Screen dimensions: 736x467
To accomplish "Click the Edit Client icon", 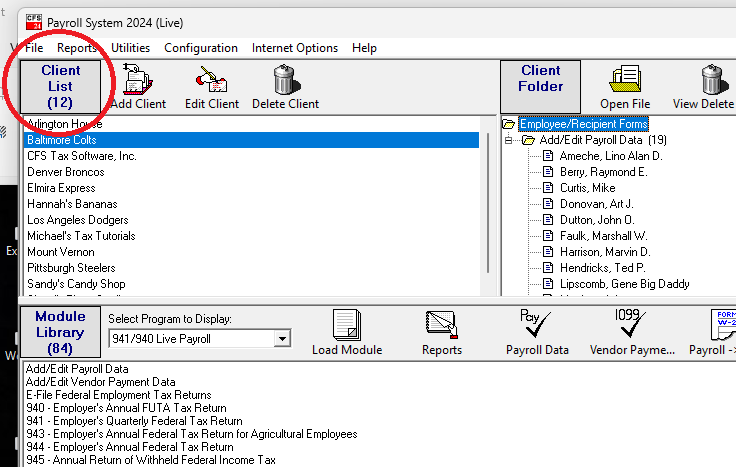I will [x=212, y=79].
